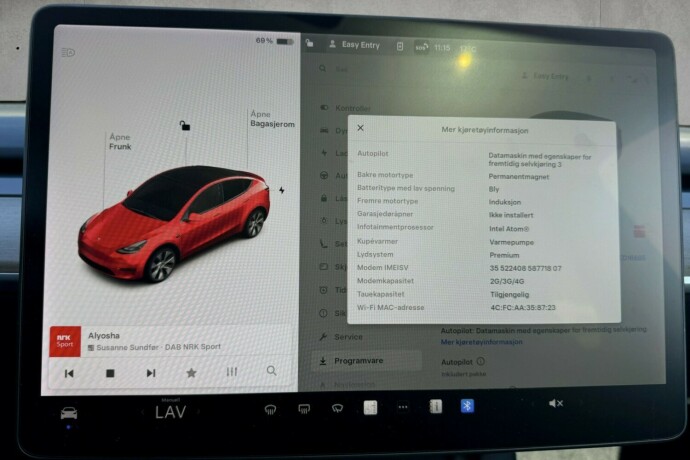
Task: Tap the charge port lightning icon
Action: tap(282, 190)
